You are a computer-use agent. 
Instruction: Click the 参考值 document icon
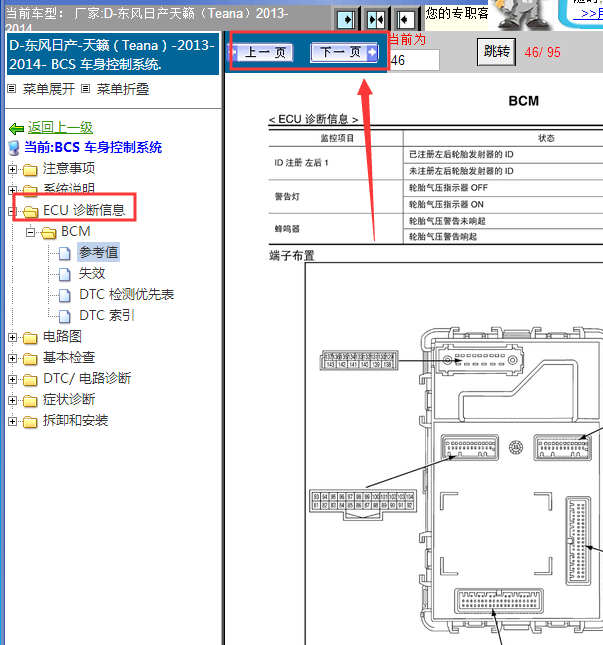[x=65, y=253]
